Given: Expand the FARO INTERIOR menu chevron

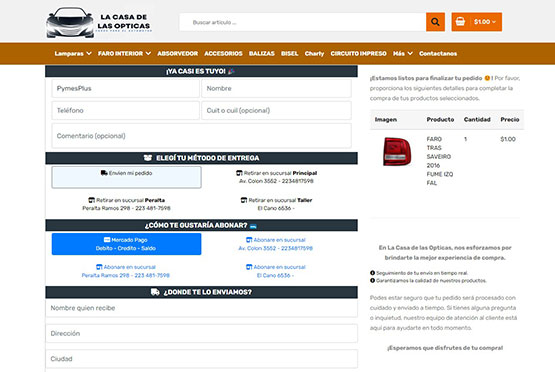Looking at the screenshot, I should click(x=148, y=53).
